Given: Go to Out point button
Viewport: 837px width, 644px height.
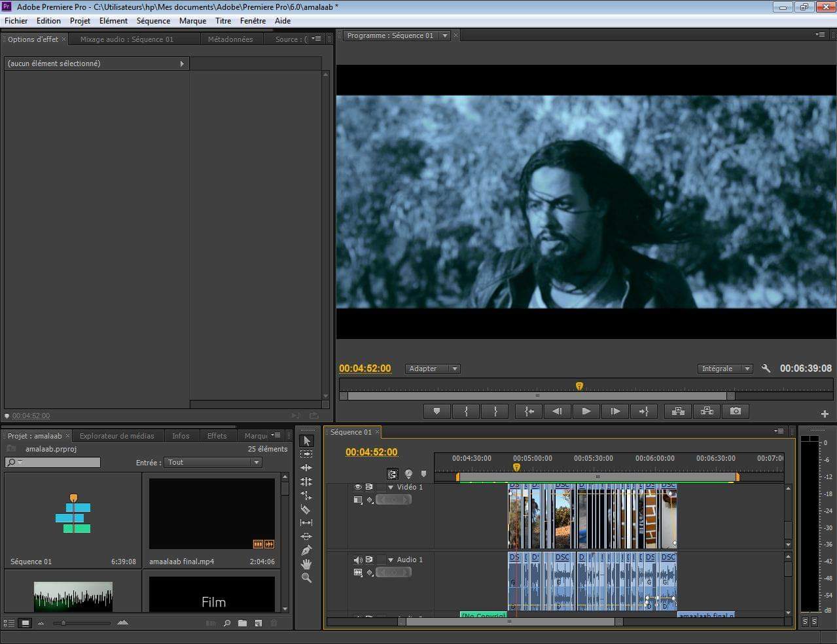Looking at the screenshot, I should click(x=643, y=411).
